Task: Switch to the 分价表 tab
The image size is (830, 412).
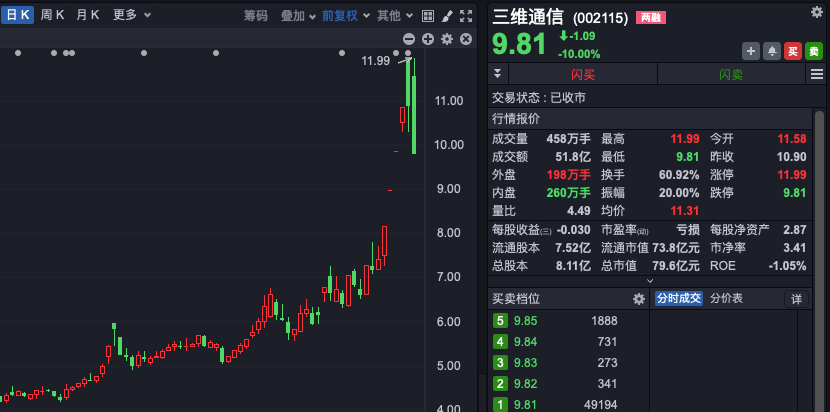Action: pyautogui.click(x=726, y=299)
